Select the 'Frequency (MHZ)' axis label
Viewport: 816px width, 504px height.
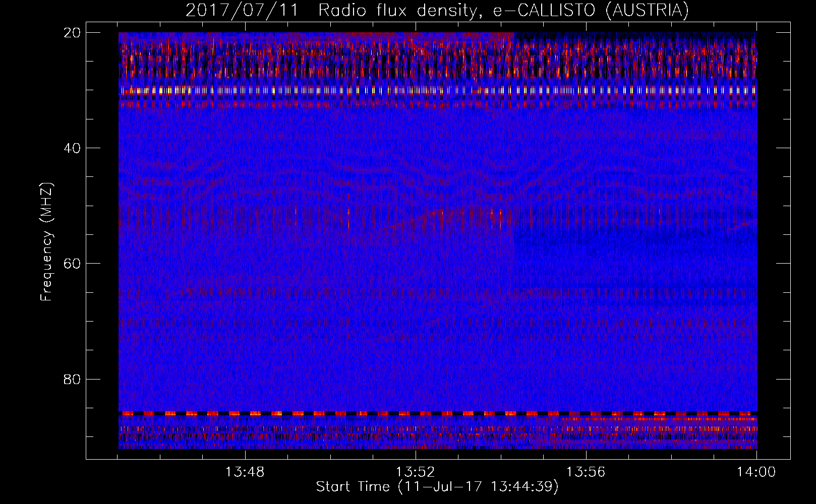tap(46, 242)
